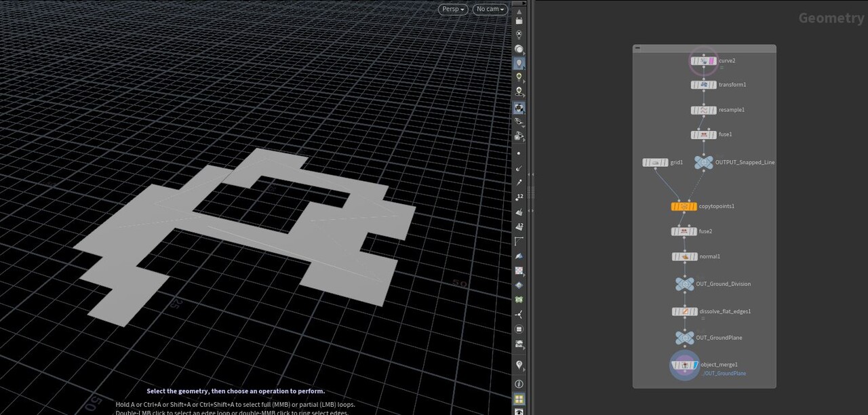Collapse the network box containing the nodes

pyautogui.click(x=637, y=47)
